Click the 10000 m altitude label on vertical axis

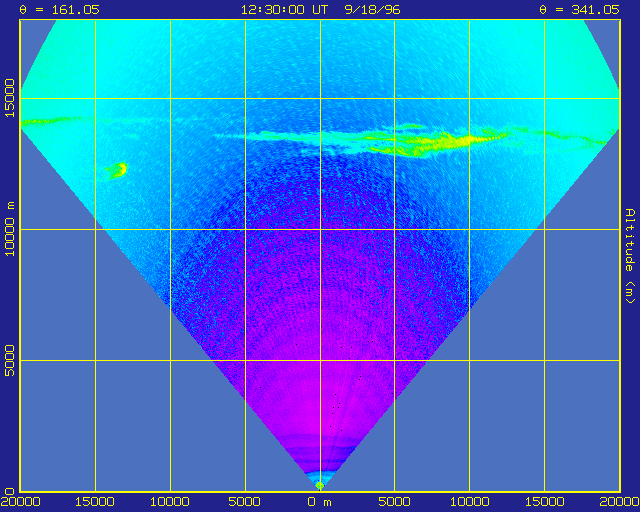(x=9, y=229)
